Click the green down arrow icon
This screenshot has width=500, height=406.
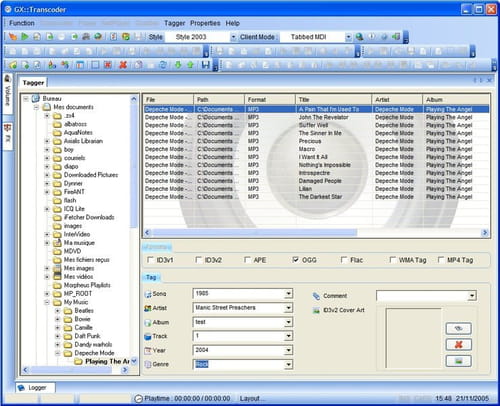coord(178,65)
